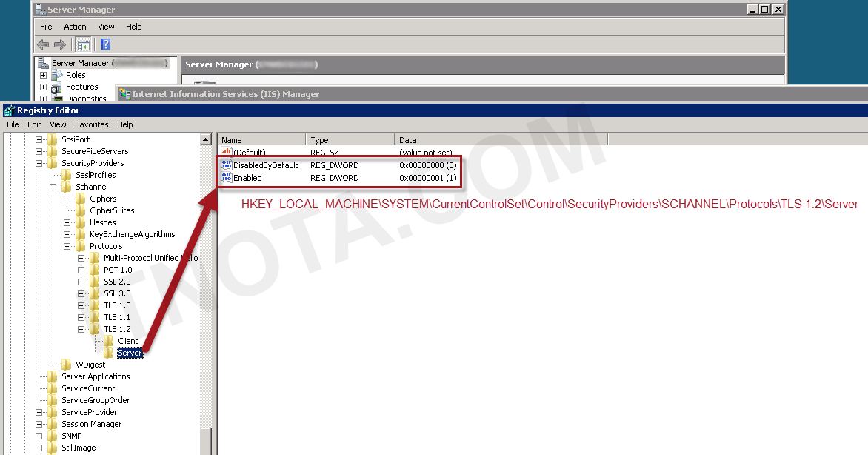Open the Action menu in Server Manager
868x455 pixels.
click(x=75, y=26)
